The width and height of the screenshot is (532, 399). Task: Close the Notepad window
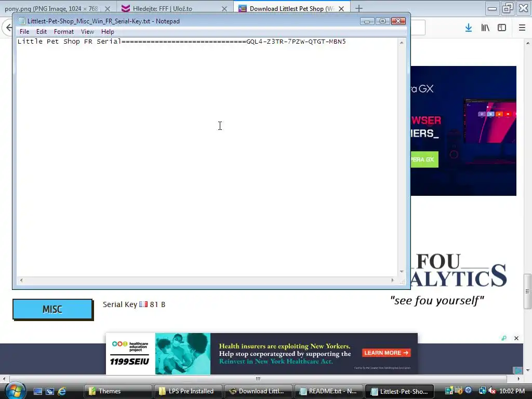[x=398, y=21]
